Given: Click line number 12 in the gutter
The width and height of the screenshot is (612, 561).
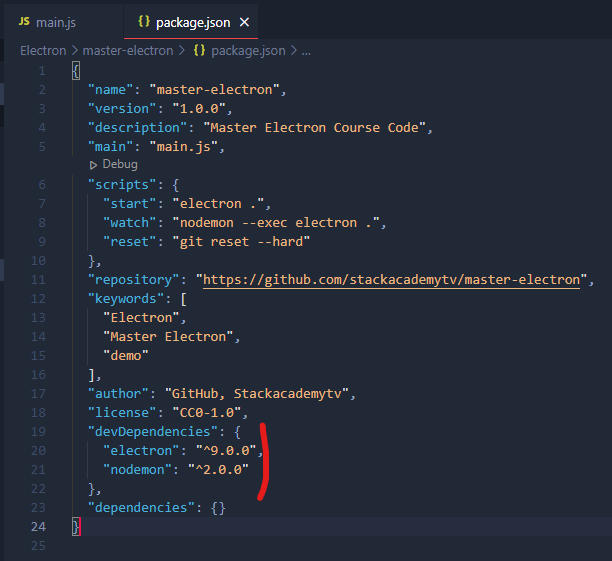Looking at the screenshot, I should coord(38,299).
